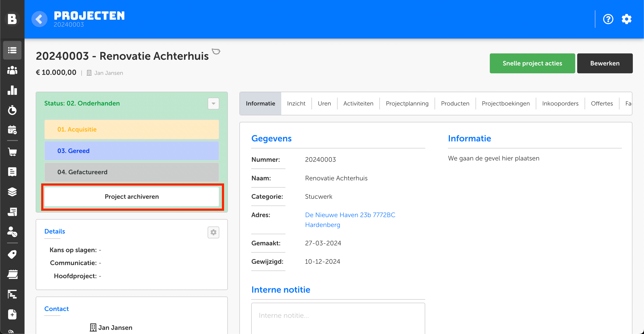Click the € 10.000,00 amount
644x334 pixels.
click(x=56, y=72)
